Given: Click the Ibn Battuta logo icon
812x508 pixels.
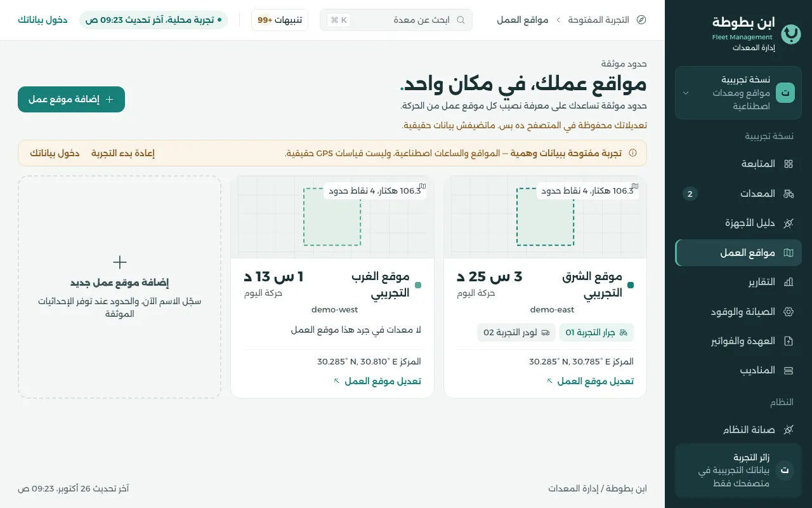Looking at the screenshot, I should pos(790,34).
